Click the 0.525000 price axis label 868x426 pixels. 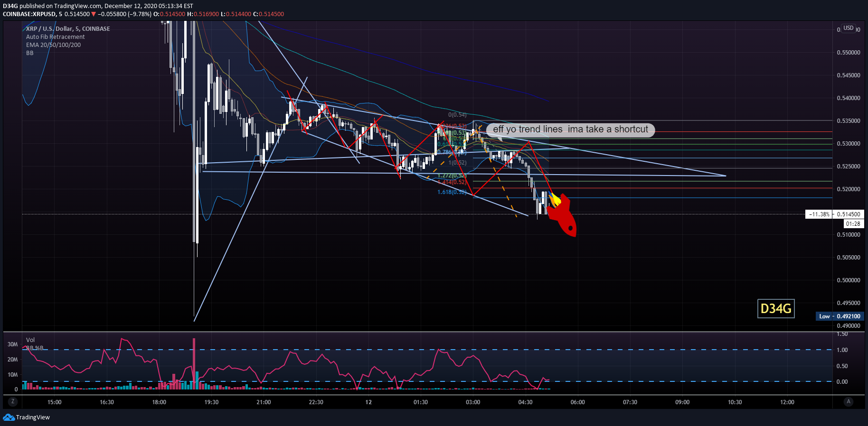[849, 167]
